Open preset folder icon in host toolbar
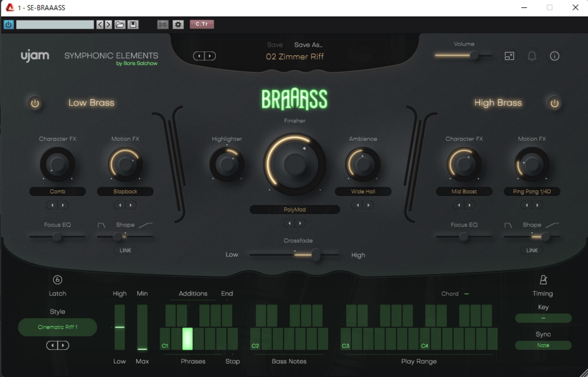 click(x=120, y=24)
